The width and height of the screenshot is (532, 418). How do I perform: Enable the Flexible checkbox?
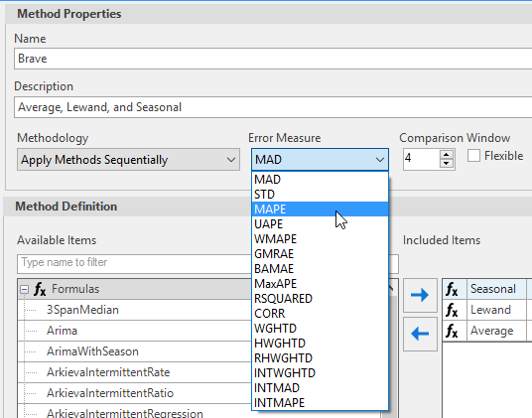(473, 156)
